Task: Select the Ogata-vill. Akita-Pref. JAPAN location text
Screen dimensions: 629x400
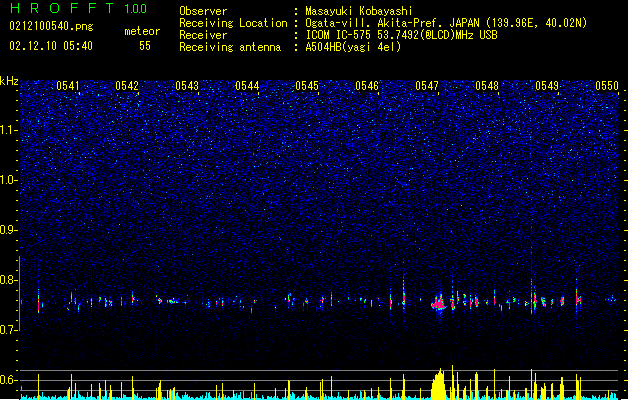Action: (446, 23)
